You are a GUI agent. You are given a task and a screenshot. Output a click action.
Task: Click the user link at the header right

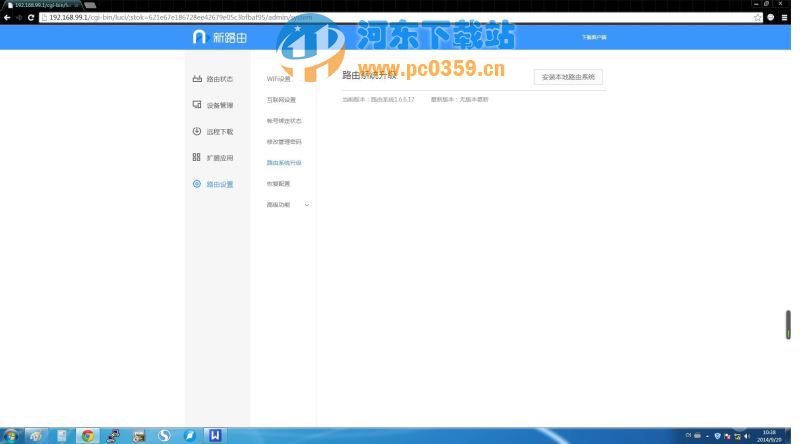594,37
